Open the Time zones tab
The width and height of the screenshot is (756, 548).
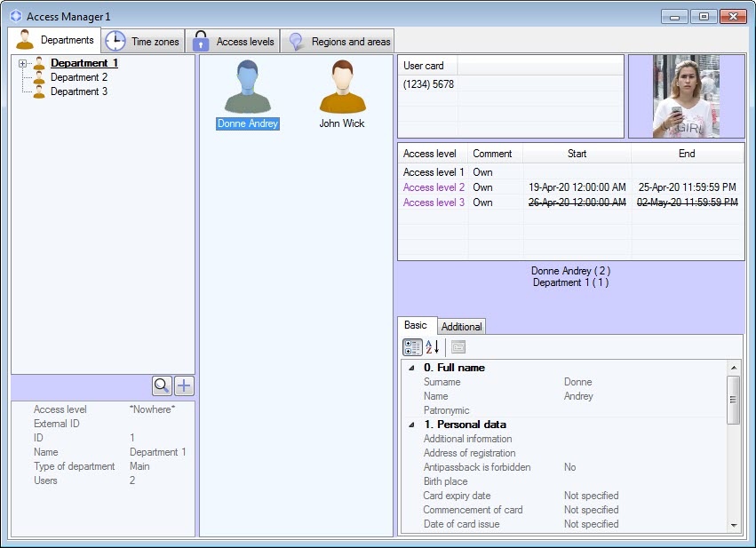click(x=144, y=42)
